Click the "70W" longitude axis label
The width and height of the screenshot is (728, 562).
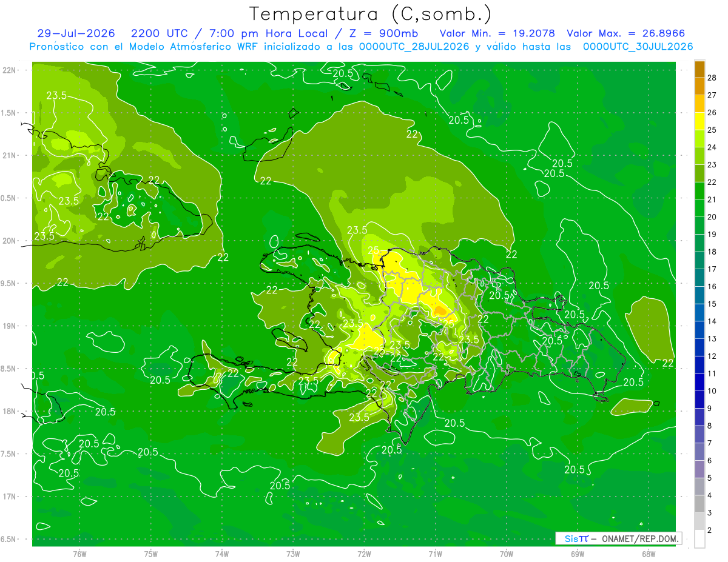coord(507,554)
